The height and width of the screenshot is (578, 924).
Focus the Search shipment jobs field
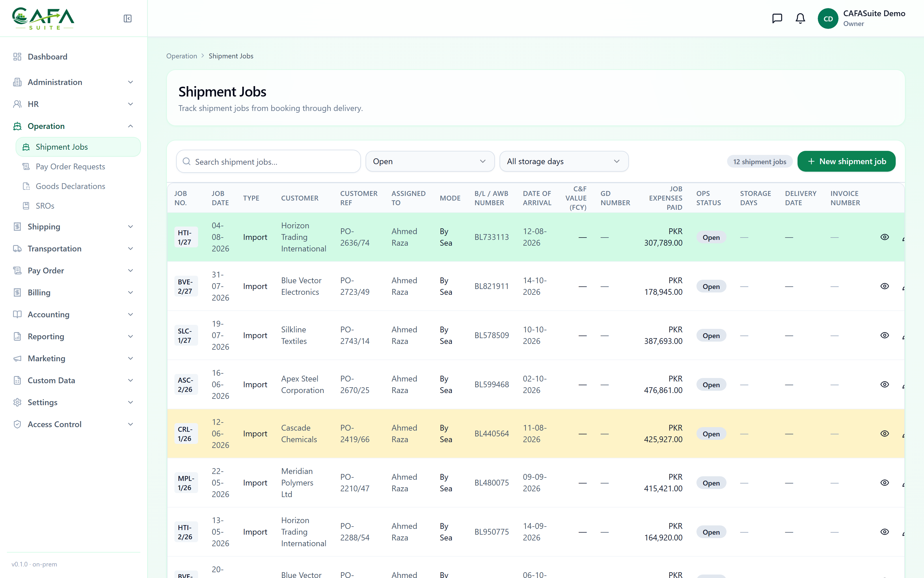[x=269, y=161]
